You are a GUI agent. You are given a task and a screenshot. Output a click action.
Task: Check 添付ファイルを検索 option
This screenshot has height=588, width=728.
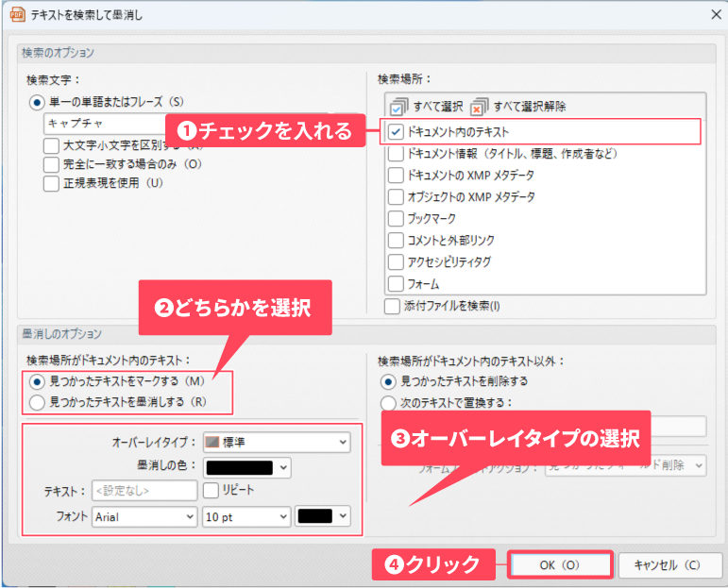click(x=393, y=306)
